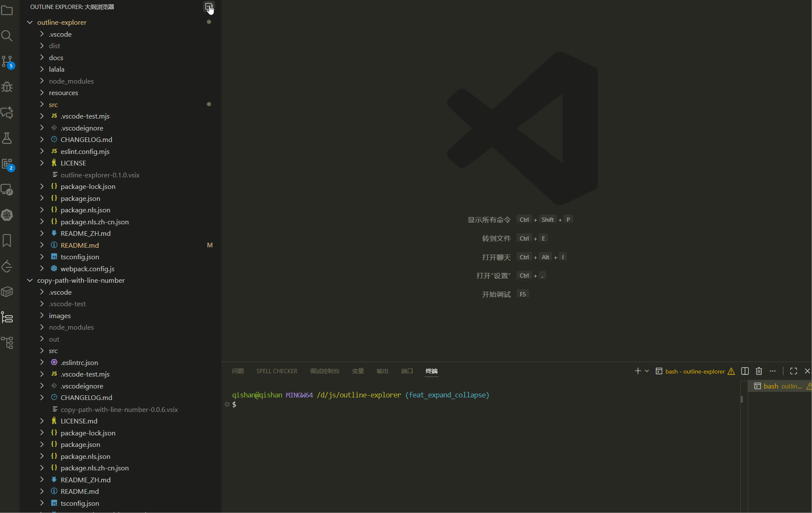Open the Chat view in activity bar

click(7, 113)
